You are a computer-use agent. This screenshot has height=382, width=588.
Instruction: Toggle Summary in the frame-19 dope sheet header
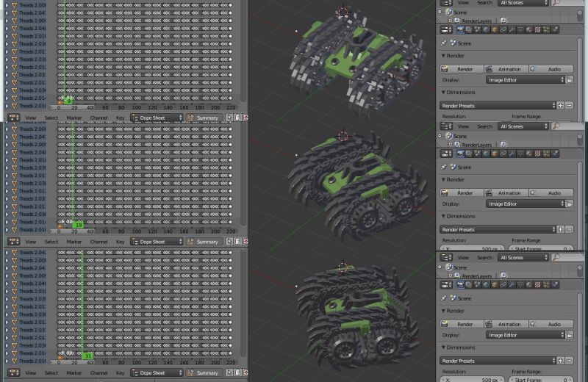204,242
